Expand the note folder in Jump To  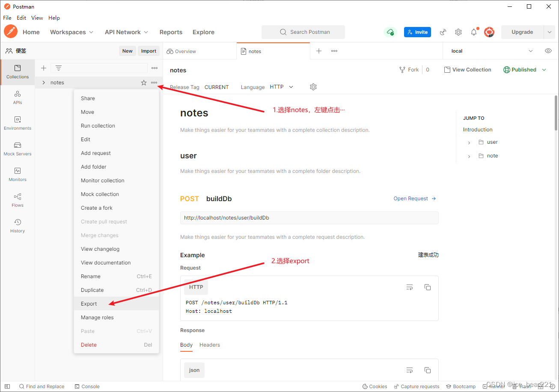coord(469,156)
